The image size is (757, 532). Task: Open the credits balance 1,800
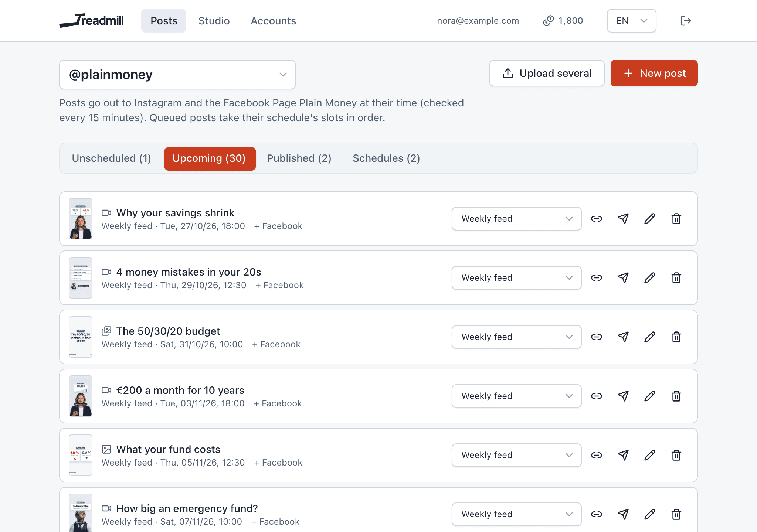[x=563, y=21]
